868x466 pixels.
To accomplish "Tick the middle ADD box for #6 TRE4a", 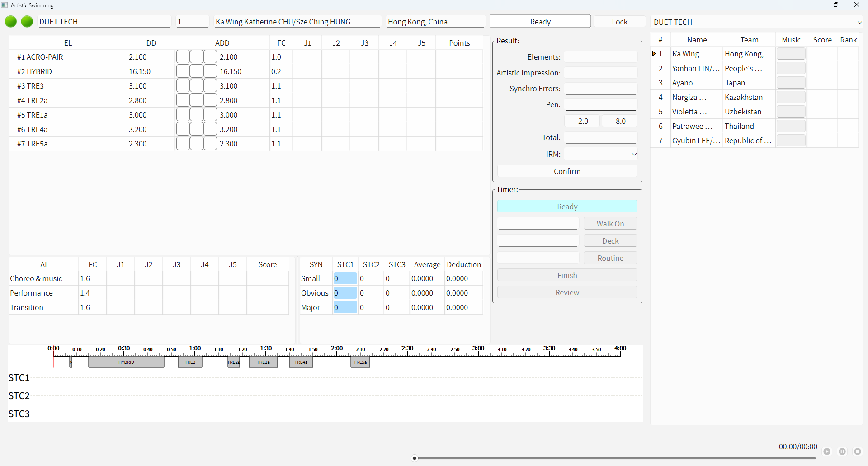I will (x=197, y=129).
